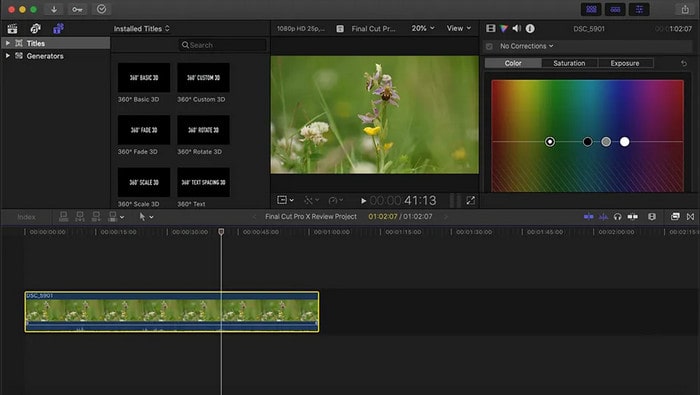
Task: Show the Effects browser icon
Action: pyautogui.click(x=675, y=216)
